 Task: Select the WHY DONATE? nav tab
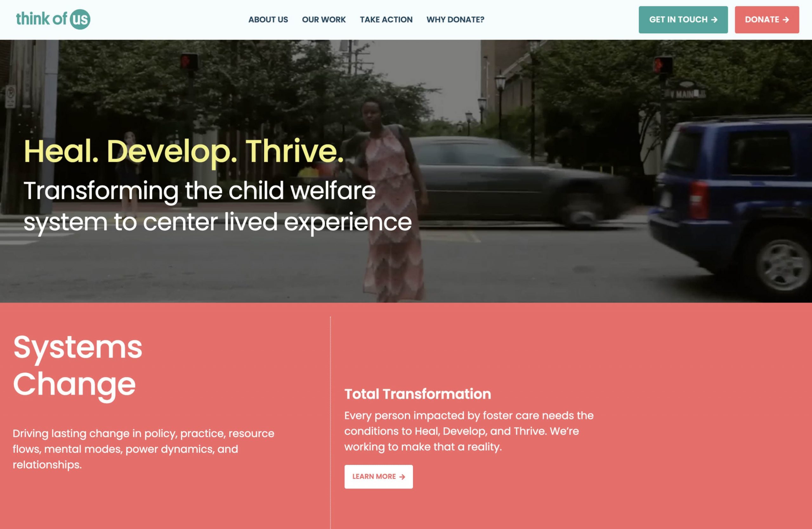pyautogui.click(x=455, y=20)
